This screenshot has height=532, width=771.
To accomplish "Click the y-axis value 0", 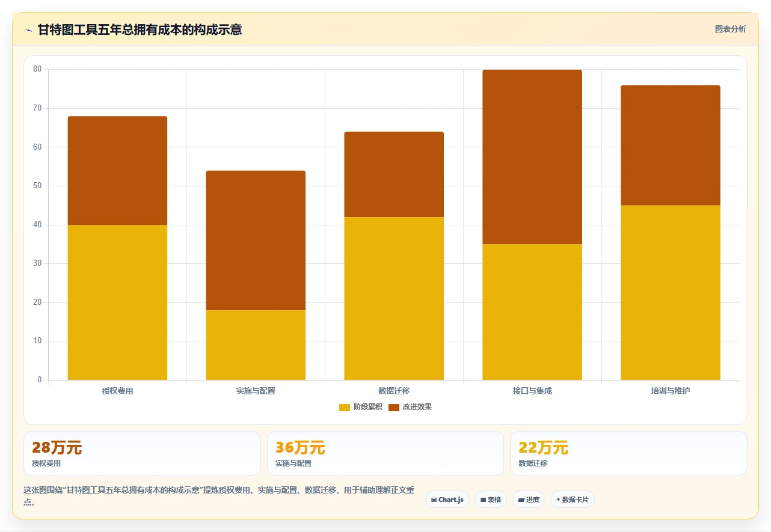I will point(40,380).
